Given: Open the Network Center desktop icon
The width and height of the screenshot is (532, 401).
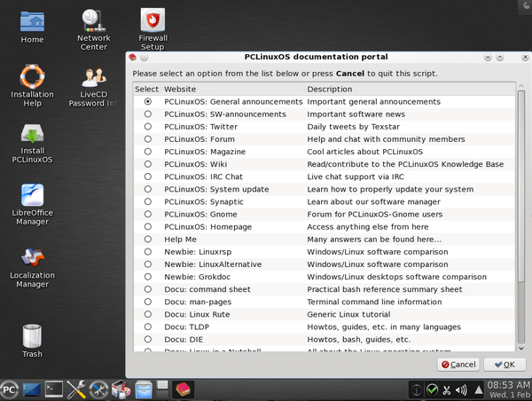Looking at the screenshot, I should pos(93,20).
